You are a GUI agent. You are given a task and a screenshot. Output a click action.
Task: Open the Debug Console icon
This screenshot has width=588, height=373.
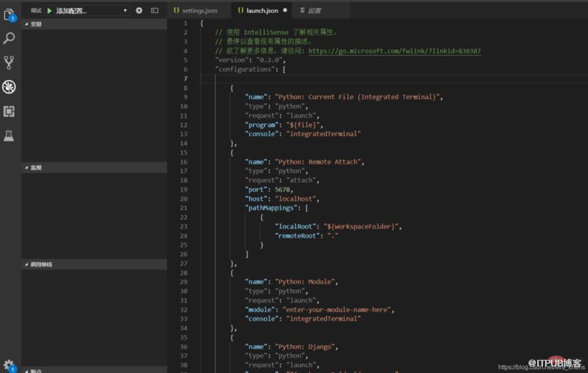[155, 11]
